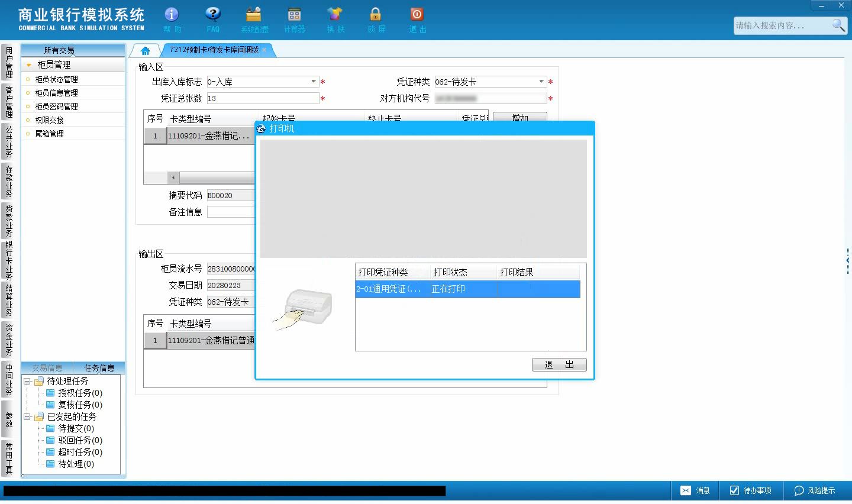Image resolution: width=852 pixels, height=504 pixels.
Task: Click the search input field
Action: (781, 25)
